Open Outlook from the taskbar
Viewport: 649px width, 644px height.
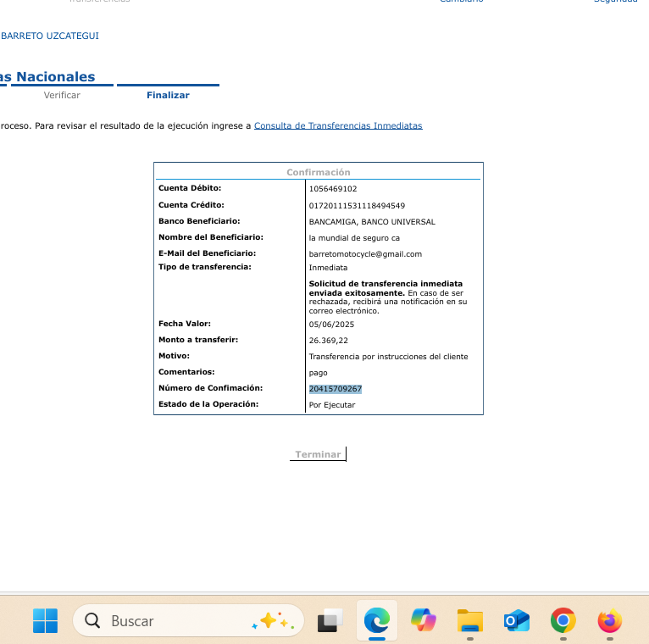[516, 621]
